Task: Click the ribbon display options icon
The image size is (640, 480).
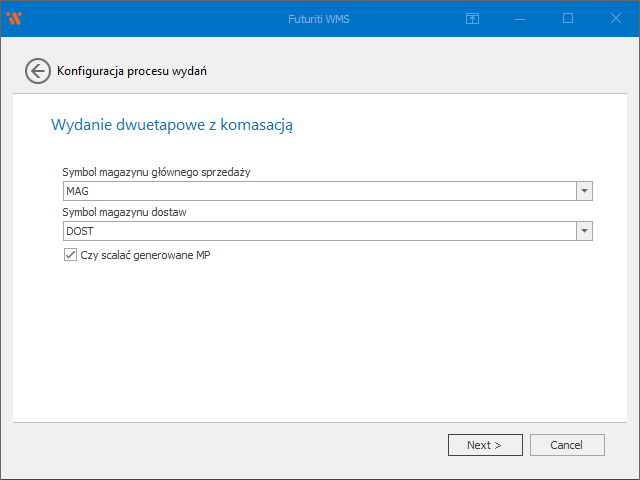Action: coord(473,18)
